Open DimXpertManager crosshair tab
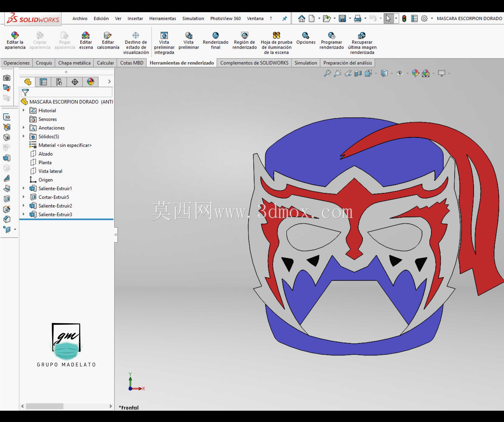 point(75,82)
